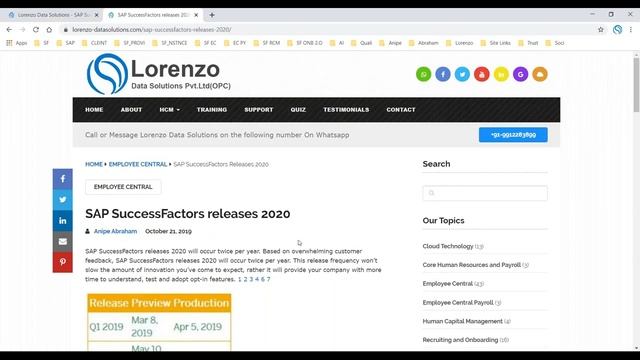Bookmark this page with star icon

600,29
